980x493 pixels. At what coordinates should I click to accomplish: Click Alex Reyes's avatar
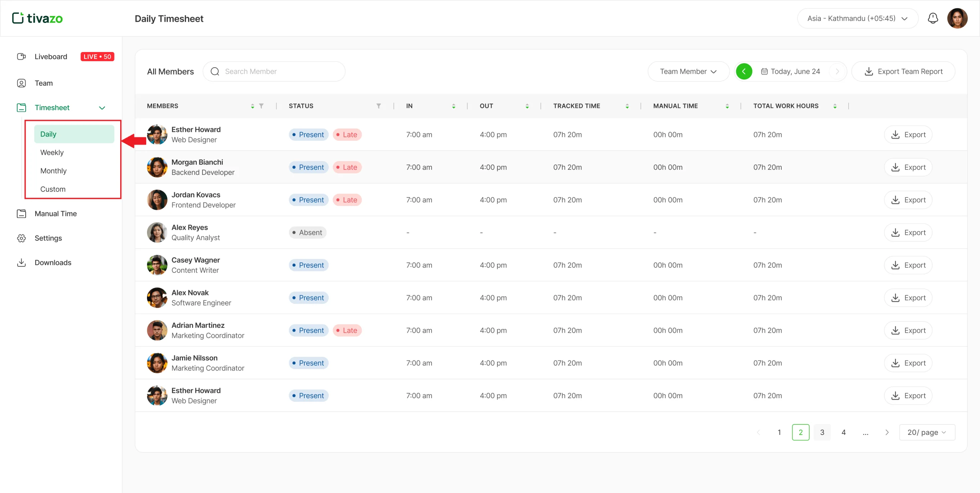pos(157,233)
